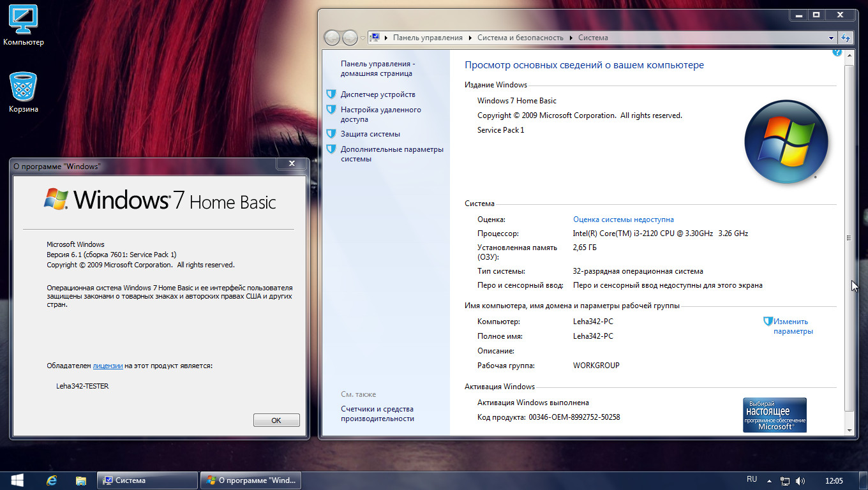
Task: Click Система at the end of the breadcrumb
Action: click(593, 38)
